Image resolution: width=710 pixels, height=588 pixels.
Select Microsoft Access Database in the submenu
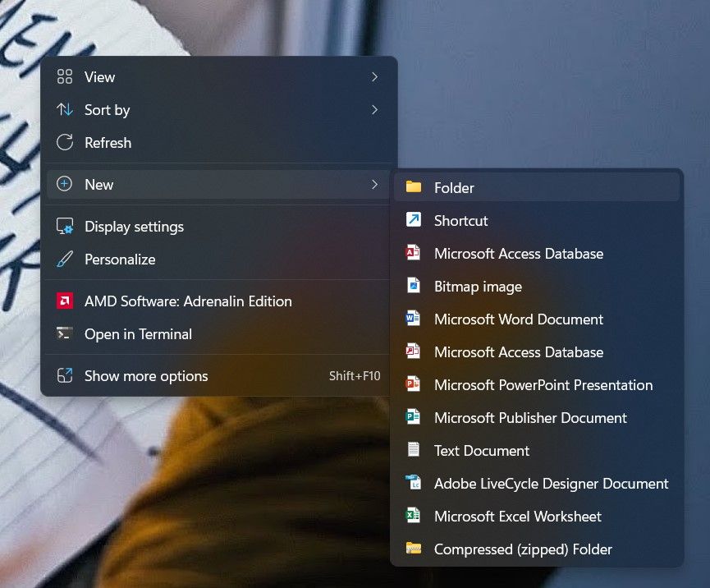click(x=518, y=253)
